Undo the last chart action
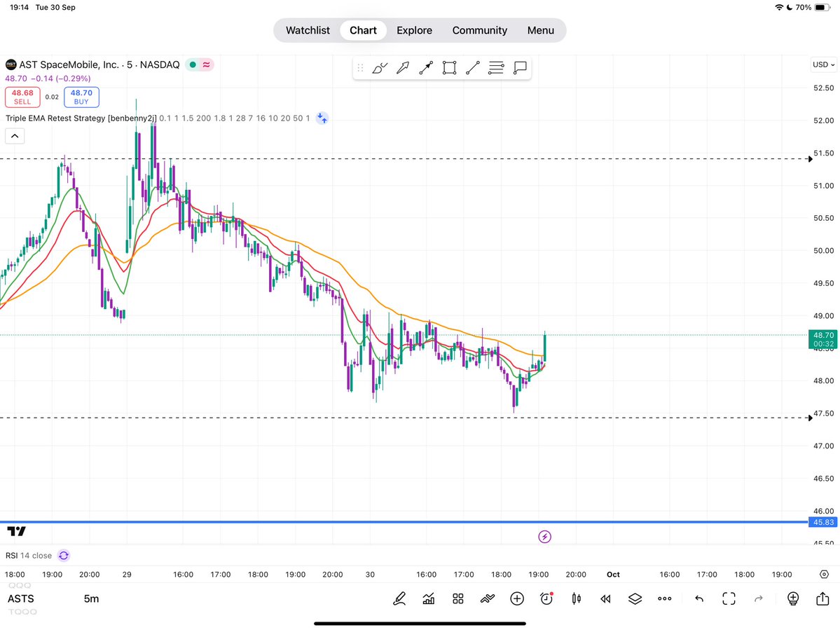Viewport: 840px width, 630px height. click(x=699, y=599)
